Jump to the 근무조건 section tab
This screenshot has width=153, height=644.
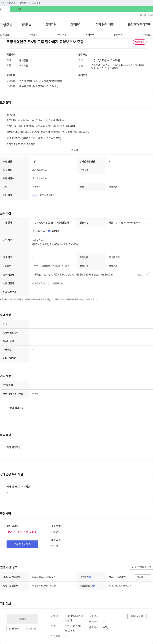click(x=33, y=35)
